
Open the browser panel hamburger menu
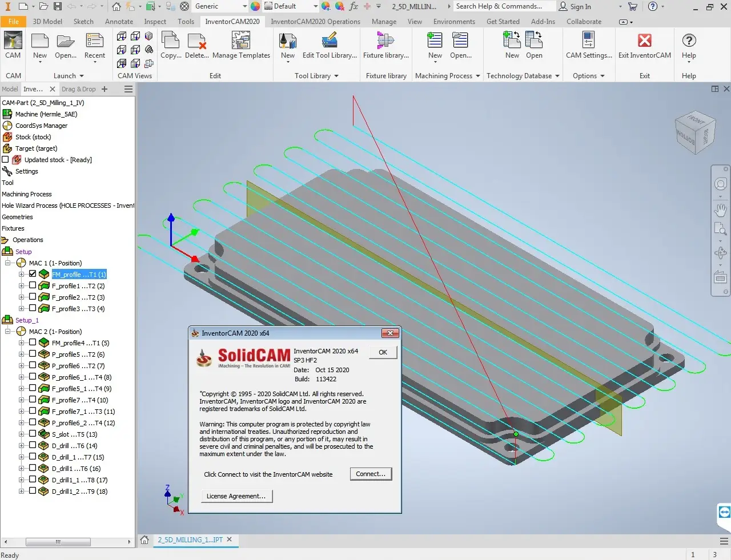[128, 89]
